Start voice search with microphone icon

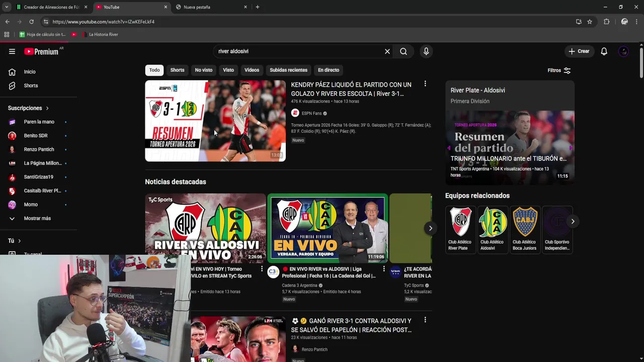click(426, 51)
